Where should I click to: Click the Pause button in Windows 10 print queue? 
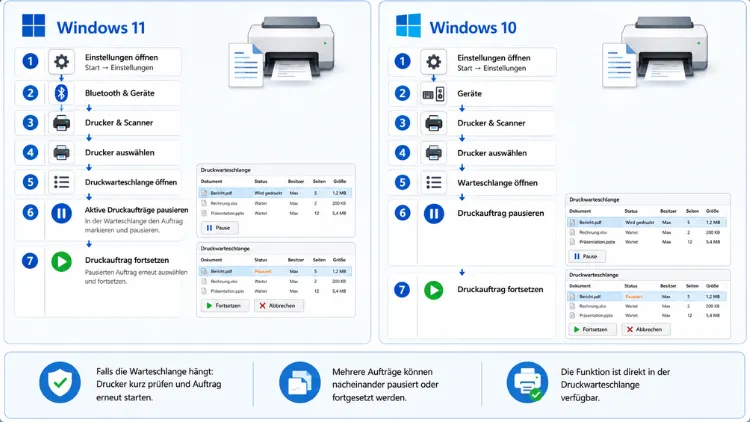tap(587, 256)
